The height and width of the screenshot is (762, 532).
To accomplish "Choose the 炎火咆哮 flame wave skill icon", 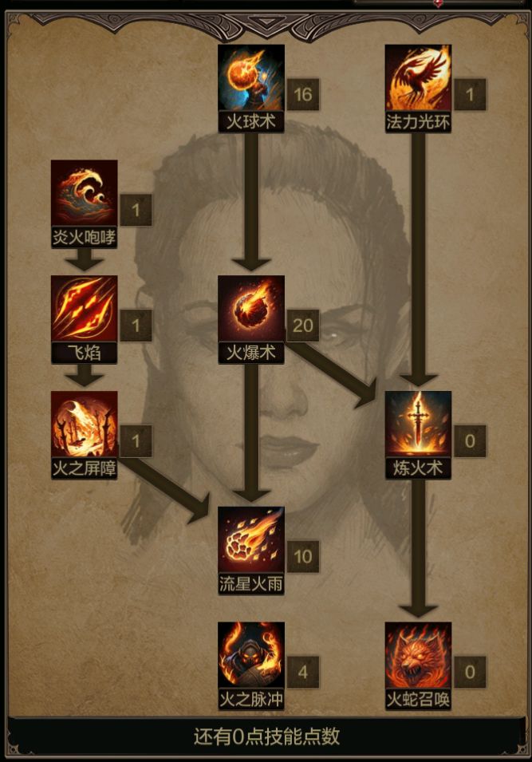I will [84, 193].
